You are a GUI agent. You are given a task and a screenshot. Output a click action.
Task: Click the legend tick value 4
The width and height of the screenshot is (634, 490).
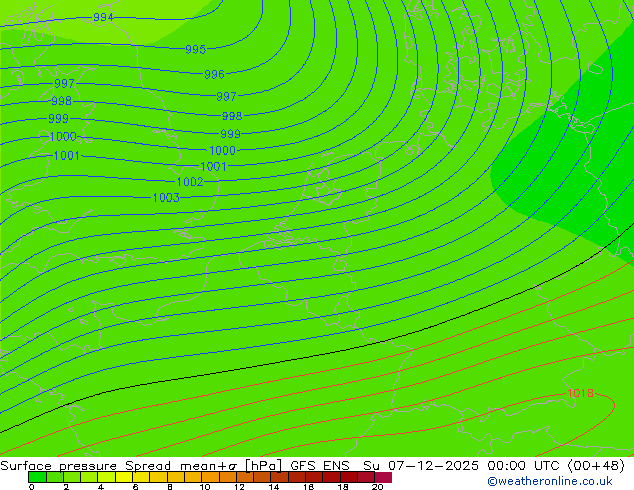click(x=101, y=487)
